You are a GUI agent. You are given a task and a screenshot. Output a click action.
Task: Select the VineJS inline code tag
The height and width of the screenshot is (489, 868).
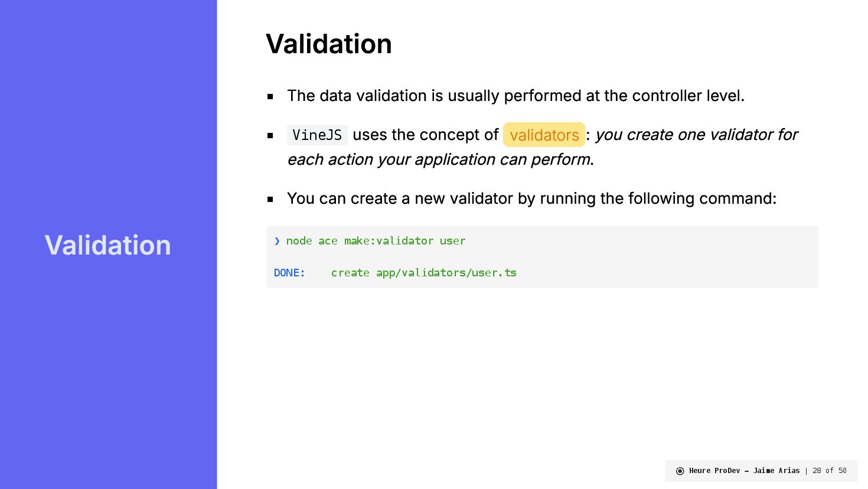[x=317, y=135]
